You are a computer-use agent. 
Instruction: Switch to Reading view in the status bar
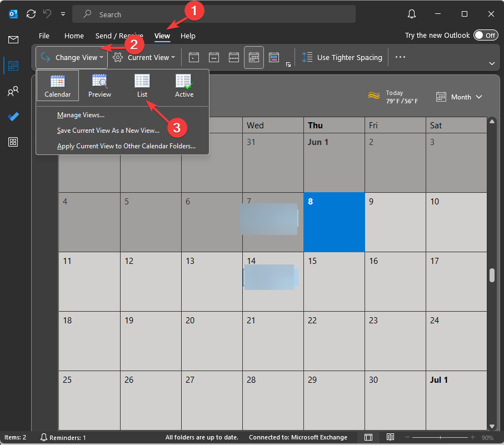pos(390,437)
